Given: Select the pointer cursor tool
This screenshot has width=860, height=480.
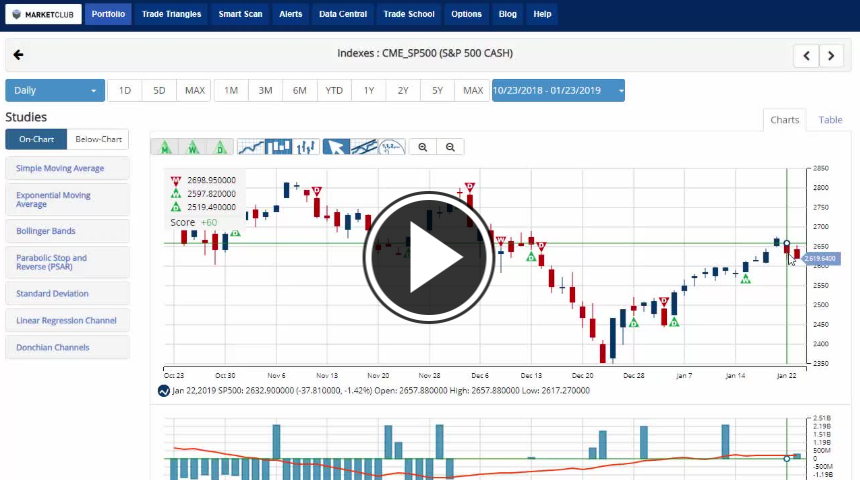Looking at the screenshot, I should pyautogui.click(x=336, y=147).
